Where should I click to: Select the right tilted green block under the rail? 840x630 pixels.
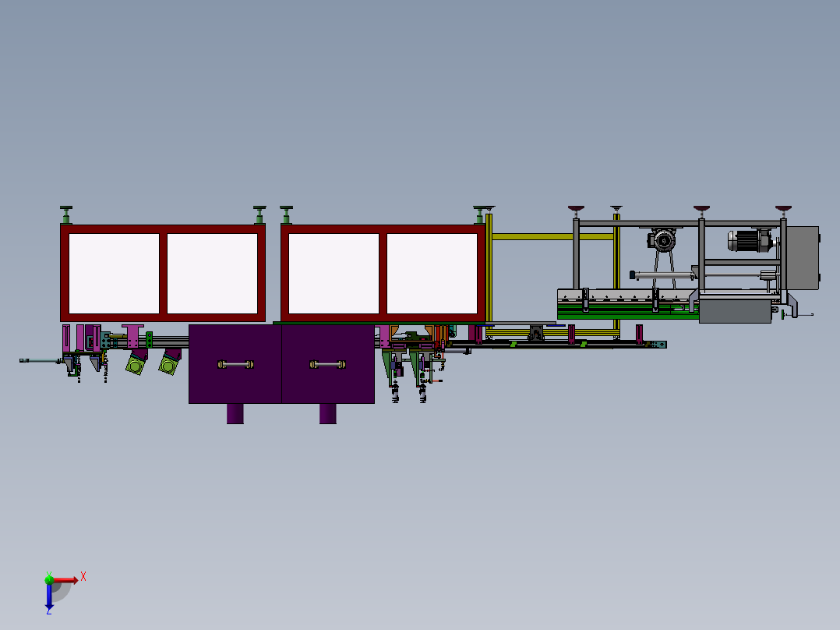169,365
